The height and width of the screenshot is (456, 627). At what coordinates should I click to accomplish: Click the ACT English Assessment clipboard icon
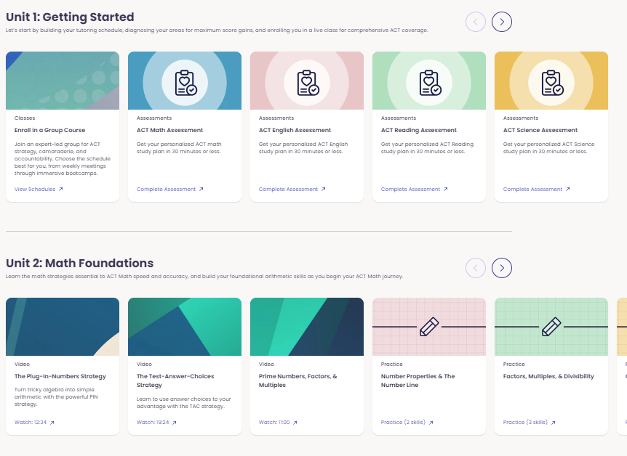[307, 81]
